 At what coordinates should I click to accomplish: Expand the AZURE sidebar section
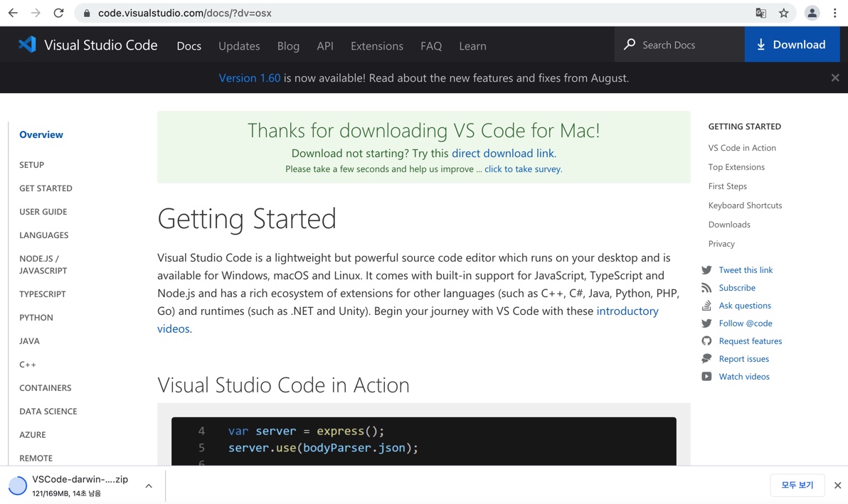[x=33, y=435]
